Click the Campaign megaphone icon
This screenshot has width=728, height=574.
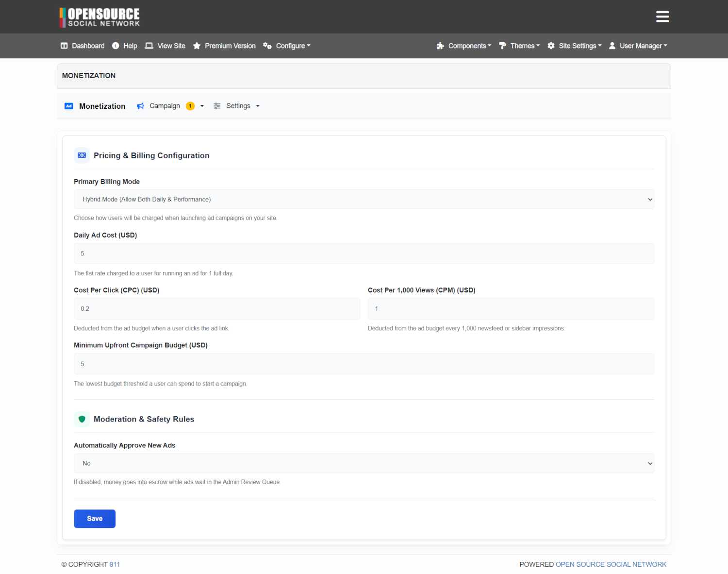(x=140, y=106)
